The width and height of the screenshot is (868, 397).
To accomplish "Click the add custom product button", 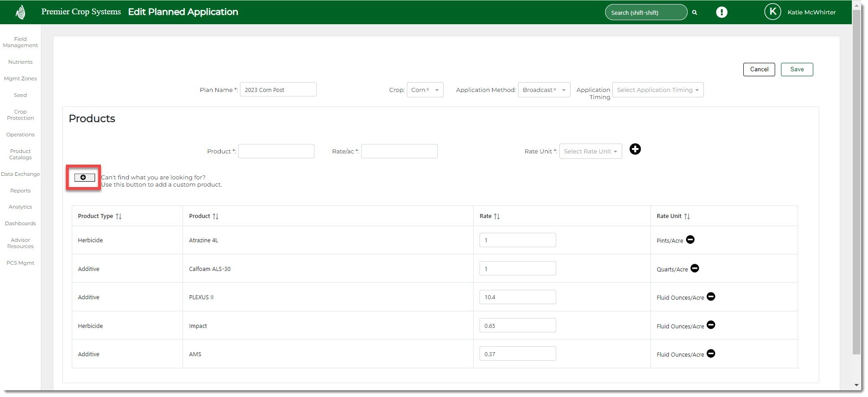I will [84, 178].
